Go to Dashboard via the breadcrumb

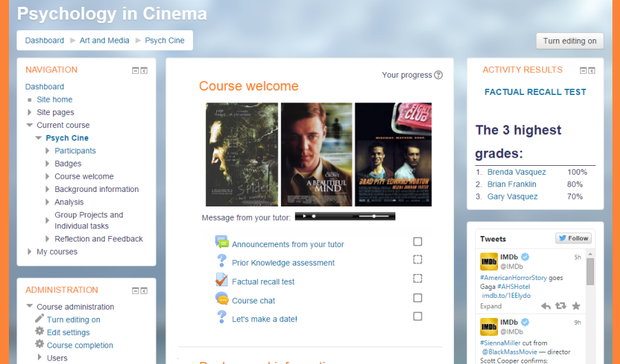pos(45,41)
